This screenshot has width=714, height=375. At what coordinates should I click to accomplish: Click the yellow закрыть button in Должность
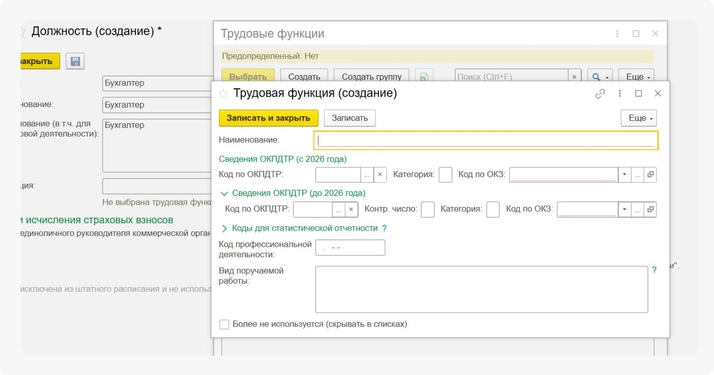point(40,61)
